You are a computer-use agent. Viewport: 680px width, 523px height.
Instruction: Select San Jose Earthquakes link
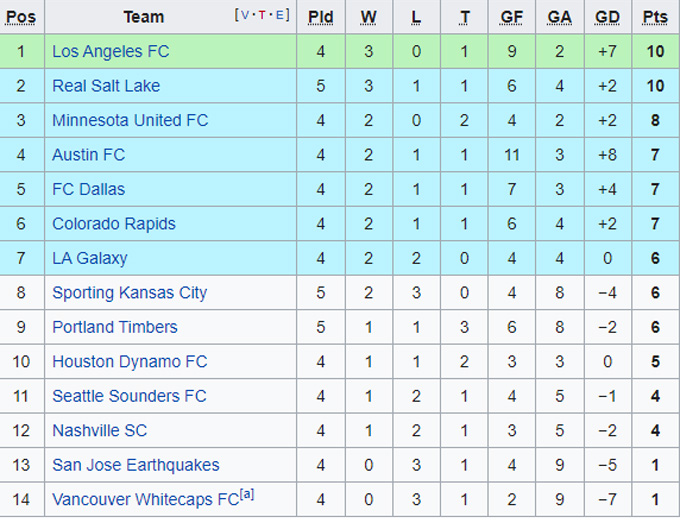(136, 465)
